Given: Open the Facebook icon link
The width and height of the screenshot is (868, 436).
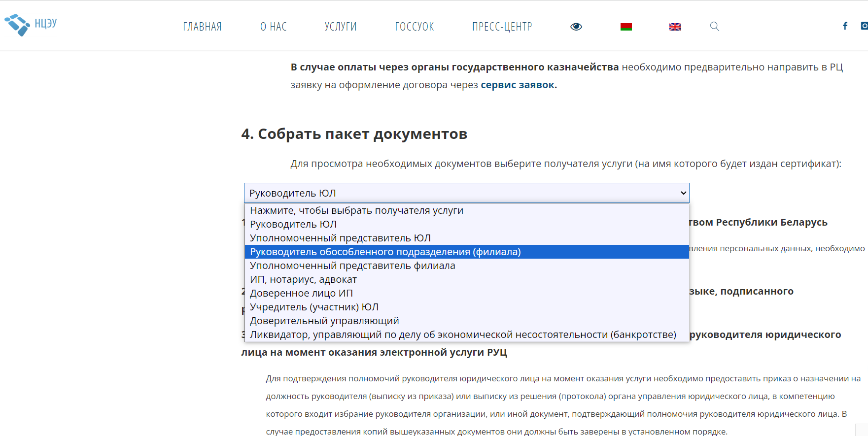Looking at the screenshot, I should [845, 26].
